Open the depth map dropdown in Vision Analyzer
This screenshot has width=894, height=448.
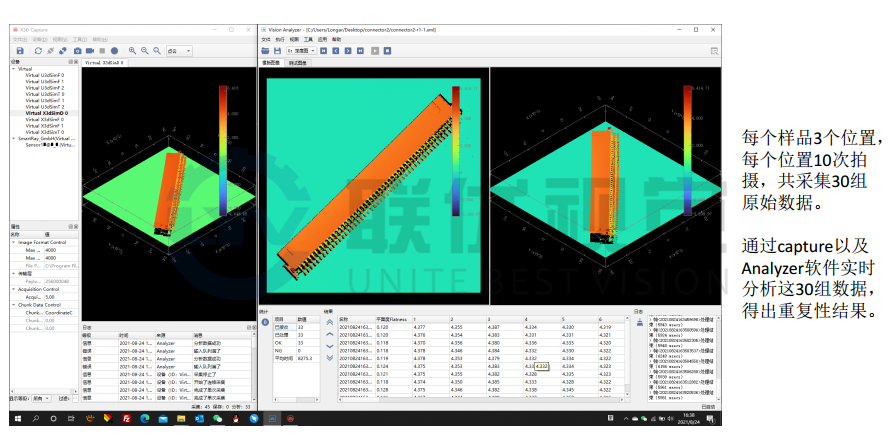pos(300,50)
